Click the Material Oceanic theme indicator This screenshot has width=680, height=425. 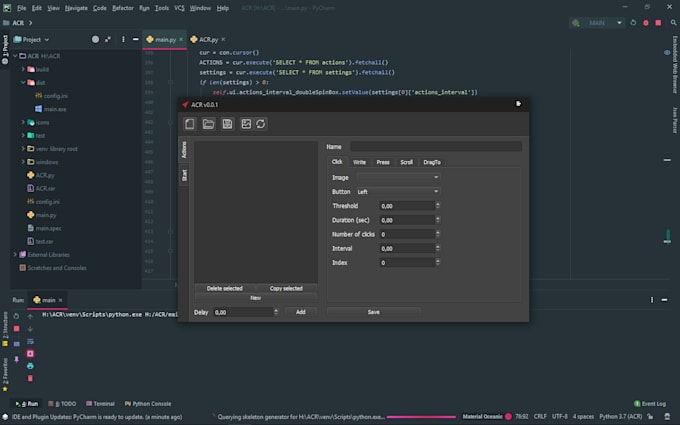click(x=487, y=416)
